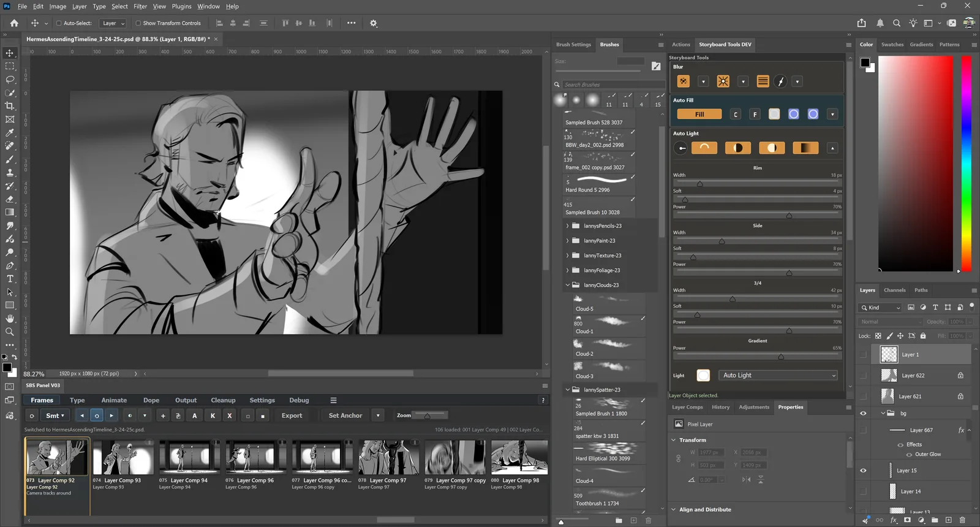Click the horizontal lines blur icon

click(763, 81)
